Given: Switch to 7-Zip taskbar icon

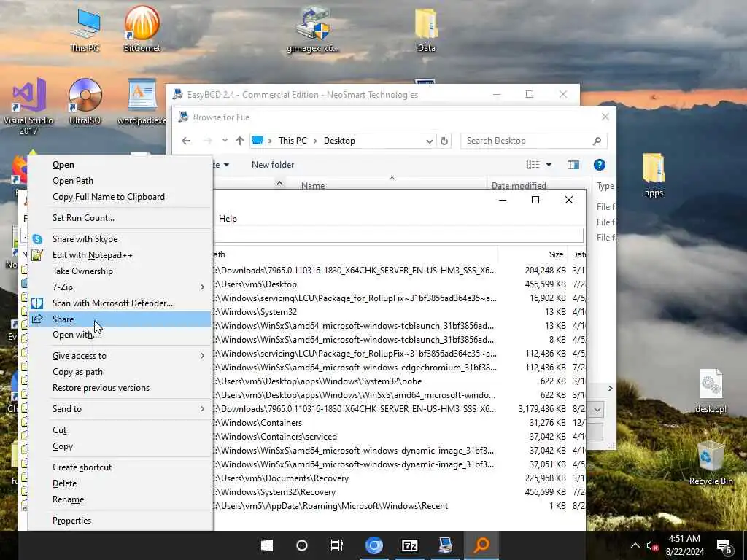Looking at the screenshot, I should (409, 545).
